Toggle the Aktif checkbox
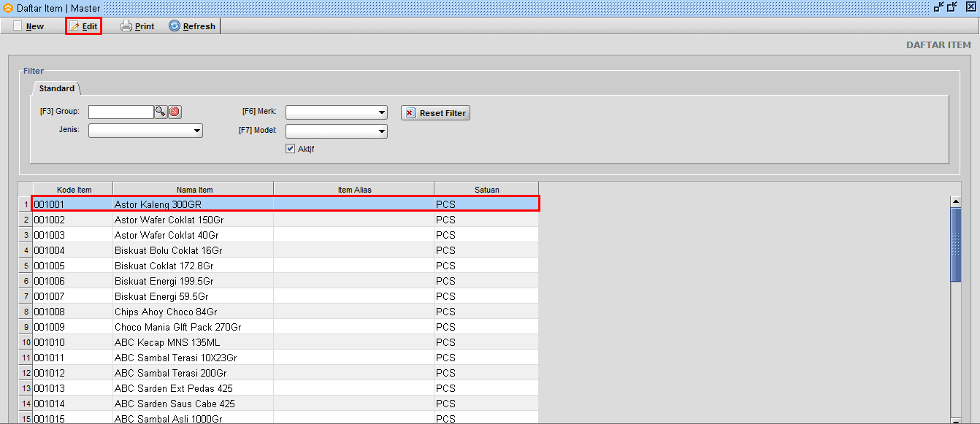Viewport: 980px width, 424px height. click(x=290, y=148)
